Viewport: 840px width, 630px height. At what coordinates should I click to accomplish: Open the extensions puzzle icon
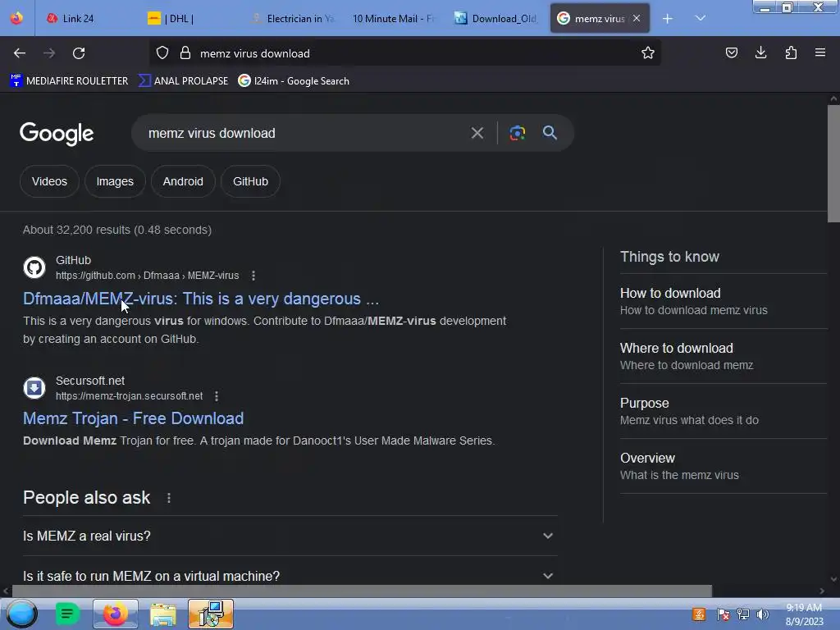coord(791,53)
